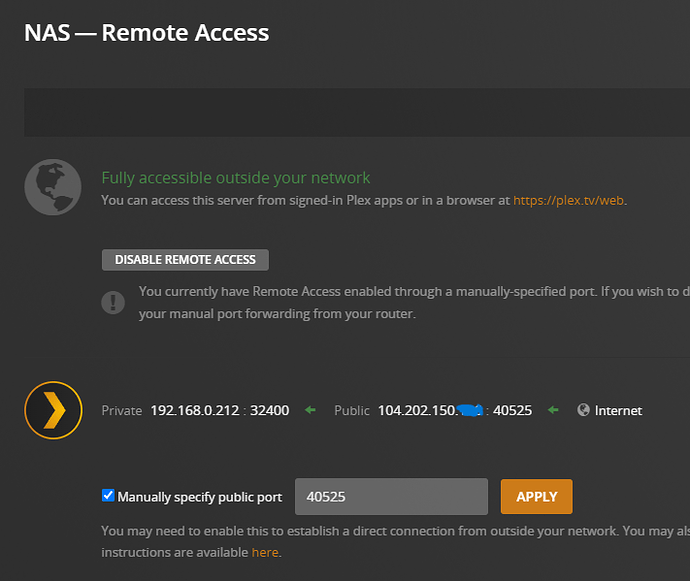Click the 'Private' label text
The height and width of the screenshot is (581, 690).
pos(122,411)
